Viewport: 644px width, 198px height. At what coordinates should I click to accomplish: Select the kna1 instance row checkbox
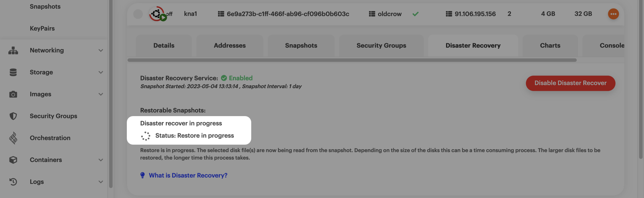click(138, 14)
